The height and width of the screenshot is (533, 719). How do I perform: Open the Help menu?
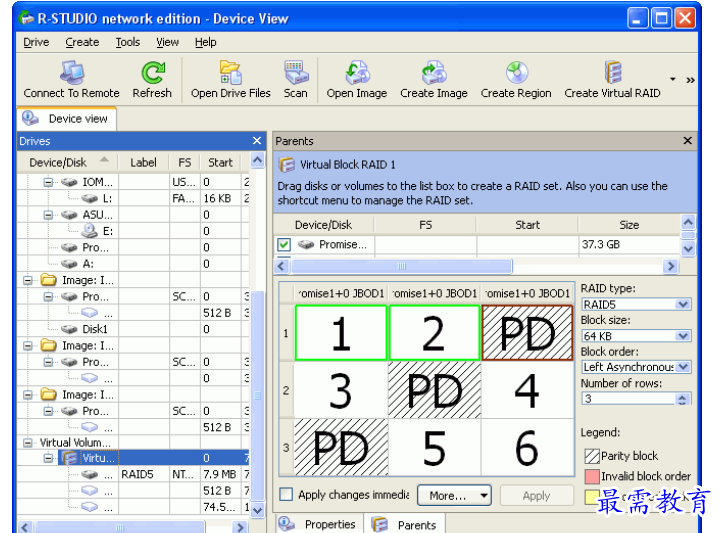point(205,42)
